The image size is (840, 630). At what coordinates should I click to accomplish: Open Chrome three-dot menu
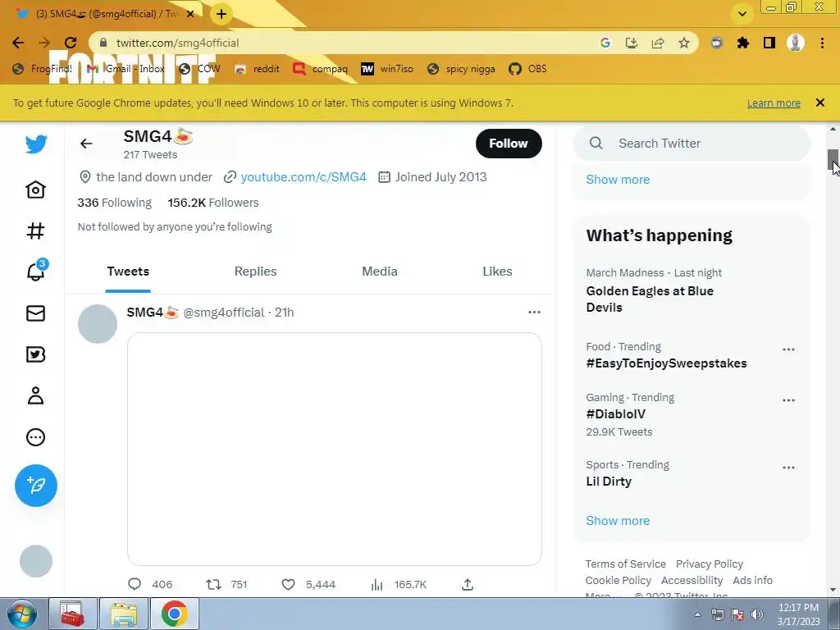(822, 43)
